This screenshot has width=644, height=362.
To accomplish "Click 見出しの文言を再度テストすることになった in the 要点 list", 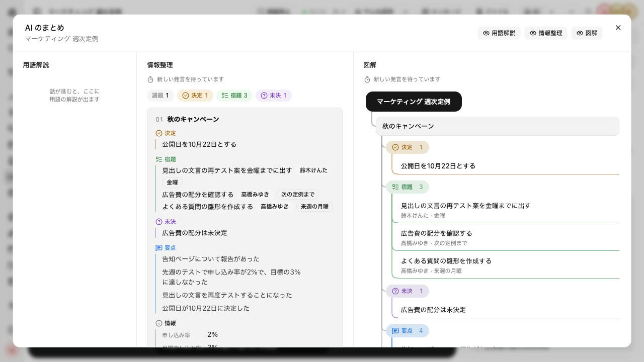I will 227,295.
